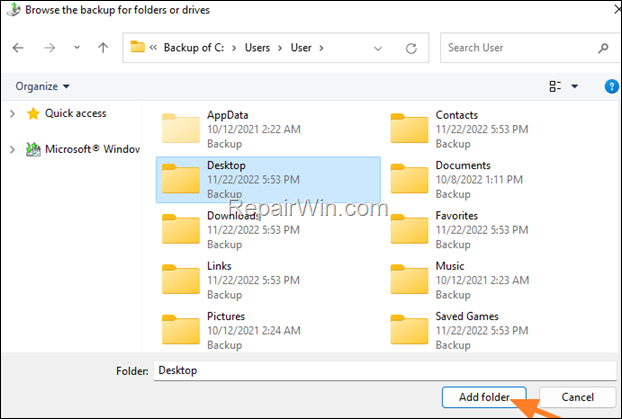Go forward using the right arrow

coord(50,48)
